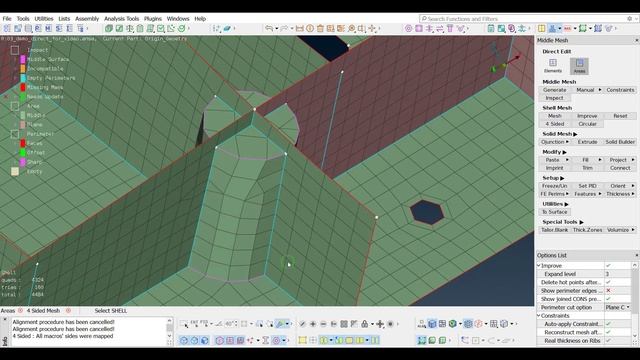
Task: Click the undo arrow icon
Action: tap(269, 28)
